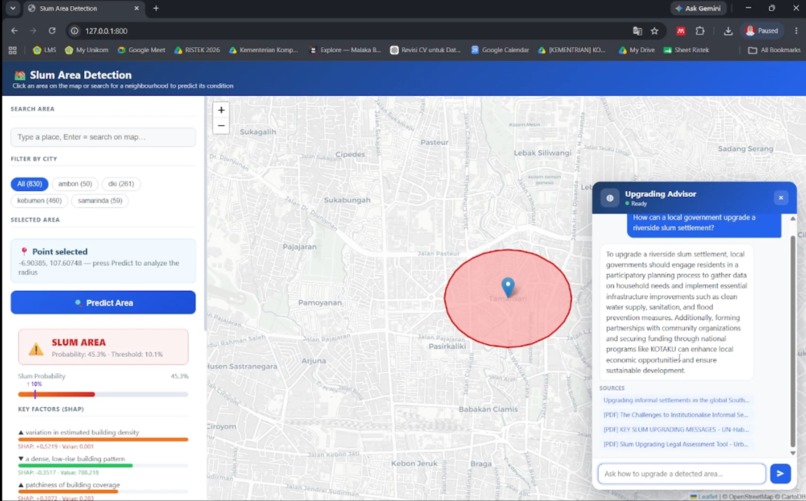Open the Challenges to Institutionalise Informal source
This screenshot has width=806, height=501.
(676, 415)
